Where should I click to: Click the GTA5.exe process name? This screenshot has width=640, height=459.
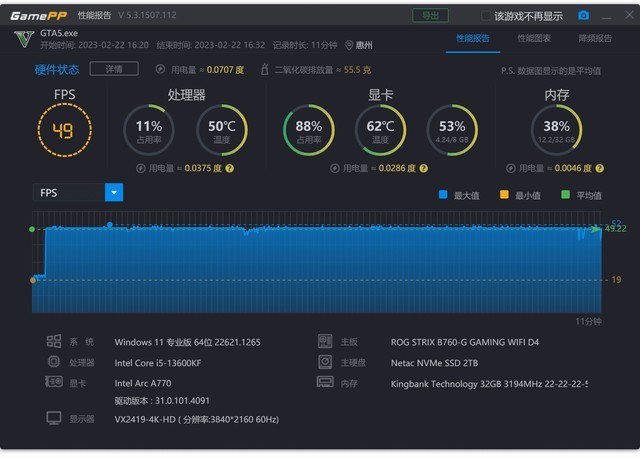tap(59, 33)
